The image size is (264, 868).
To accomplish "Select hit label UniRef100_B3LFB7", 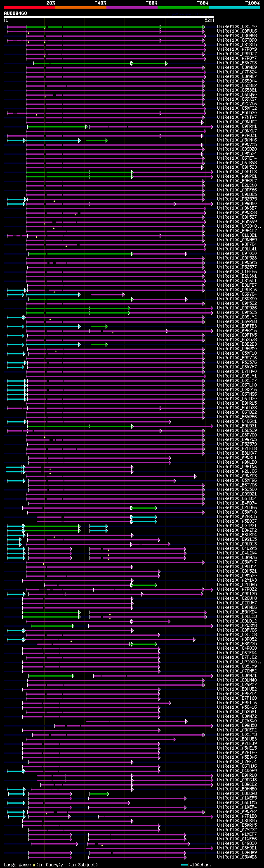I will coord(237,285).
